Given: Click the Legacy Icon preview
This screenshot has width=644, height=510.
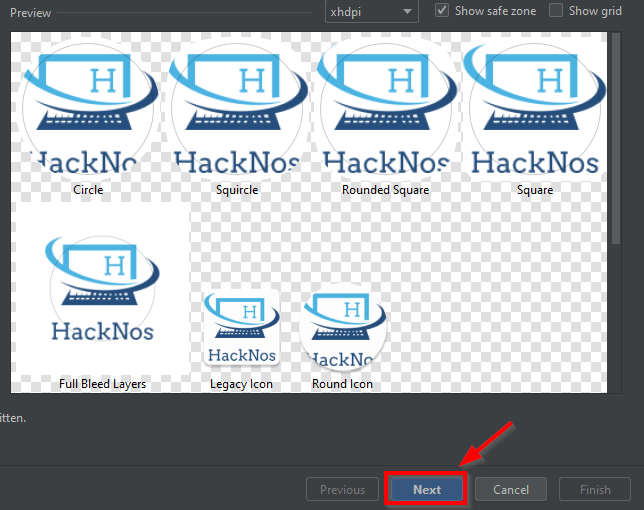Looking at the screenshot, I should pyautogui.click(x=242, y=327).
